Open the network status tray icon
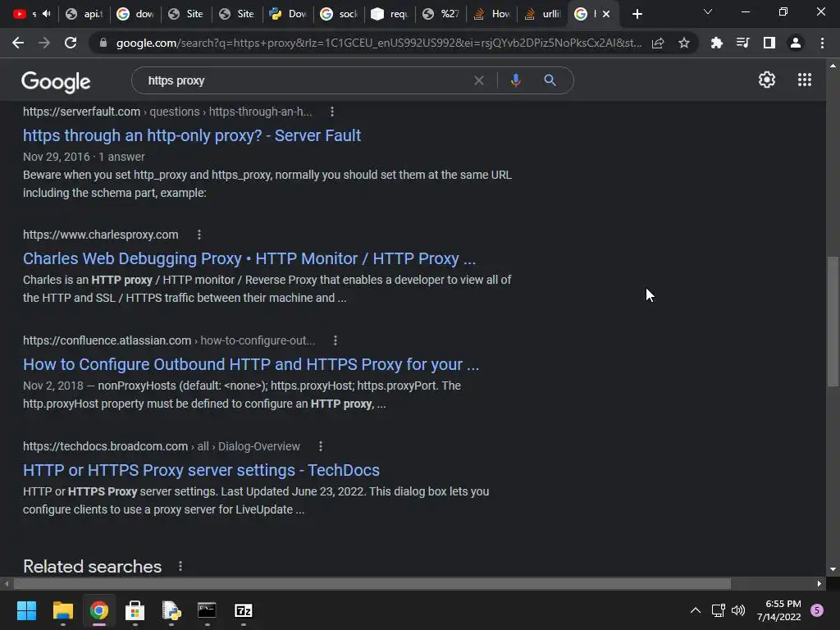 [x=718, y=610]
